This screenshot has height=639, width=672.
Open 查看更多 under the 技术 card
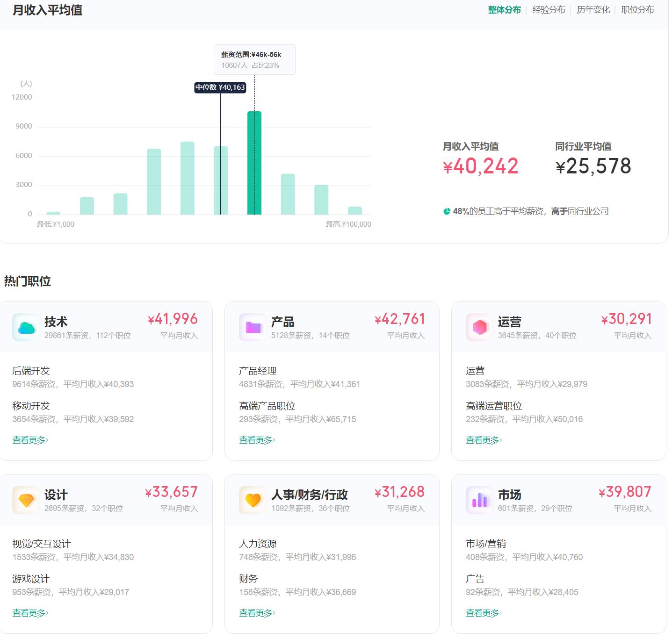[x=29, y=440]
